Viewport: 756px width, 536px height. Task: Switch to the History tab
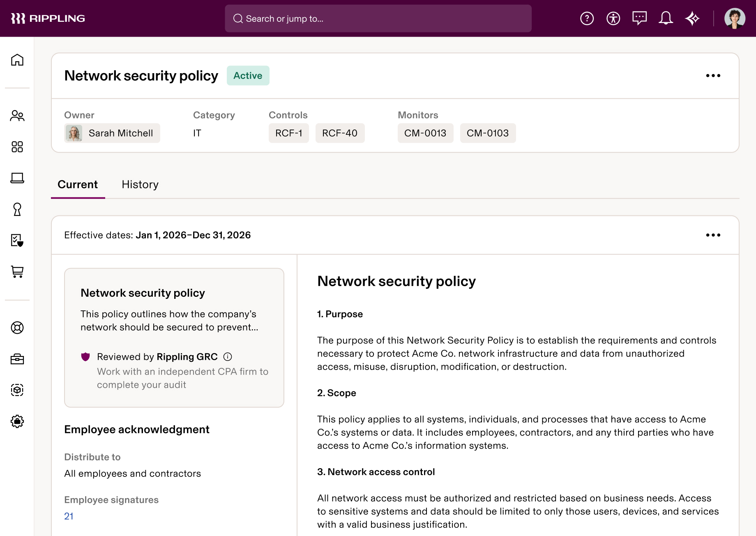click(140, 185)
